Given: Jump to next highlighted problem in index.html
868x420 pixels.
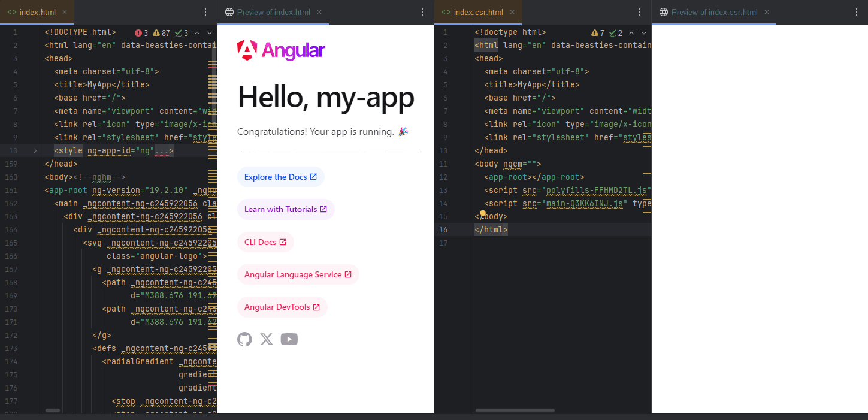Looking at the screenshot, I should coord(210,33).
